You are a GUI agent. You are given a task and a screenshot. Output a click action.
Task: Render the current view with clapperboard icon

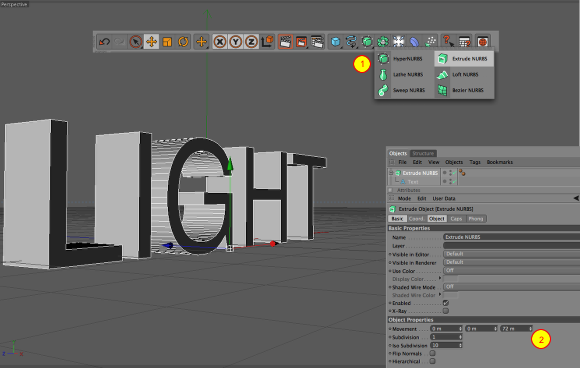coord(285,42)
